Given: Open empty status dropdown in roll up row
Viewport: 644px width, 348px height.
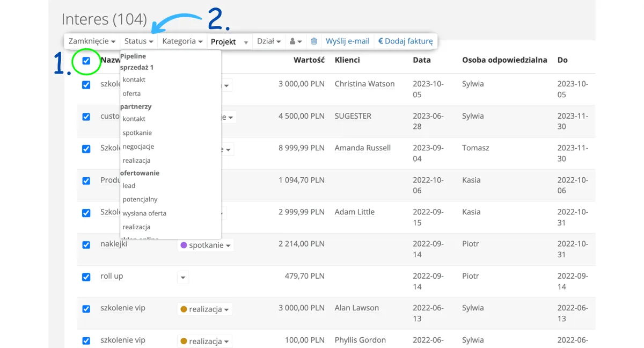Looking at the screenshot, I should click(183, 278).
